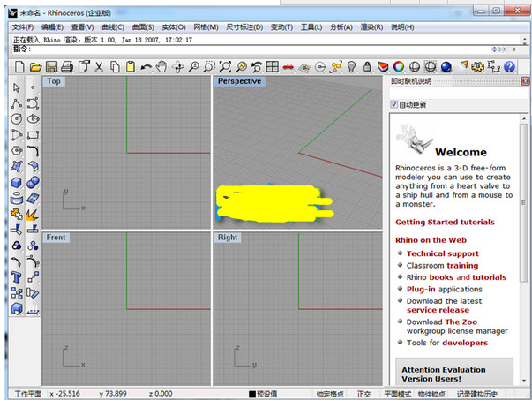Open a file with the folder icon
Image resolution: width=532 pixels, height=401 pixels.
click(35, 66)
